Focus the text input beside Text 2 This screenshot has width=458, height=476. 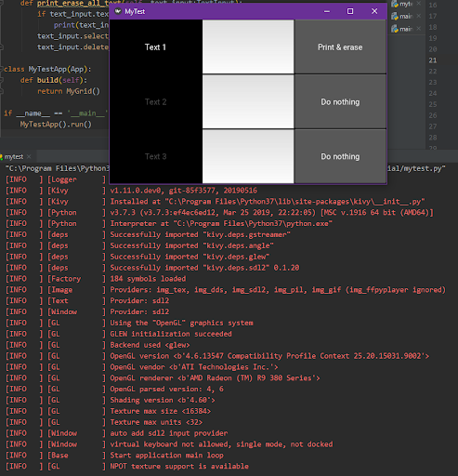[x=248, y=101]
